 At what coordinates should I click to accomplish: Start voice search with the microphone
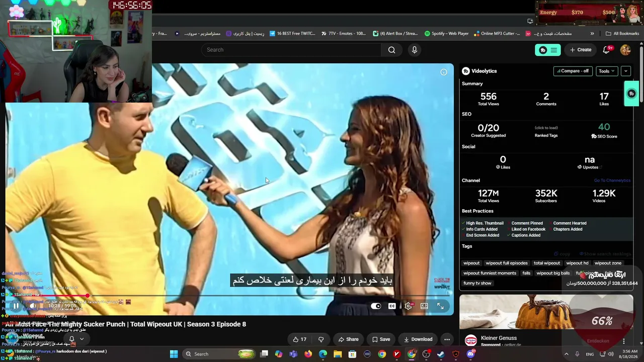(415, 50)
